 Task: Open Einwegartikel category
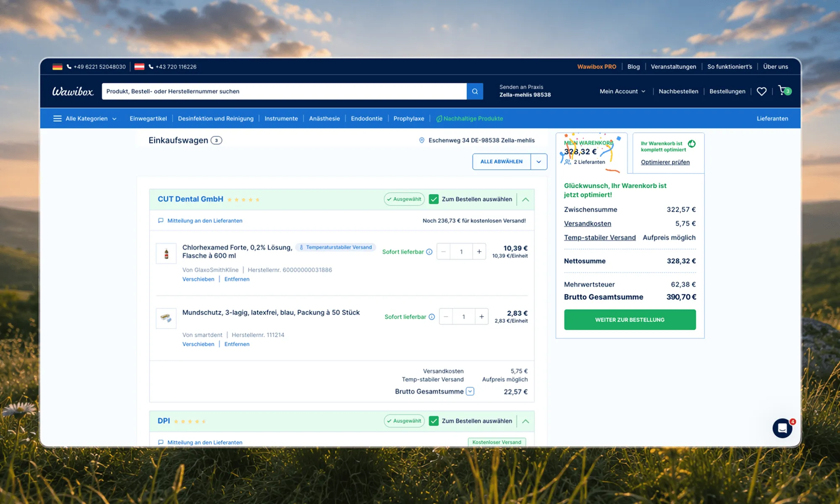click(x=148, y=118)
